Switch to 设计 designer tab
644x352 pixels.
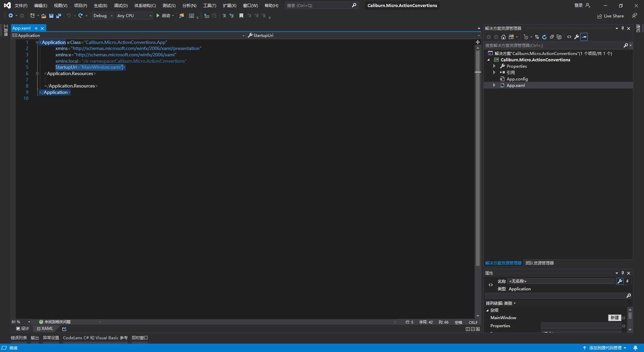tap(22, 329)
